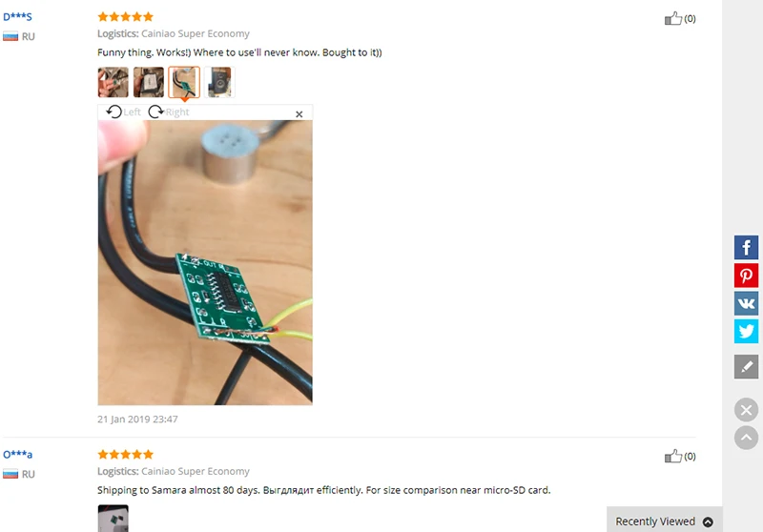Open second review thumbnail of package
Image resolution: width=763 pixels, height=532 pixels.
[149, 82]
